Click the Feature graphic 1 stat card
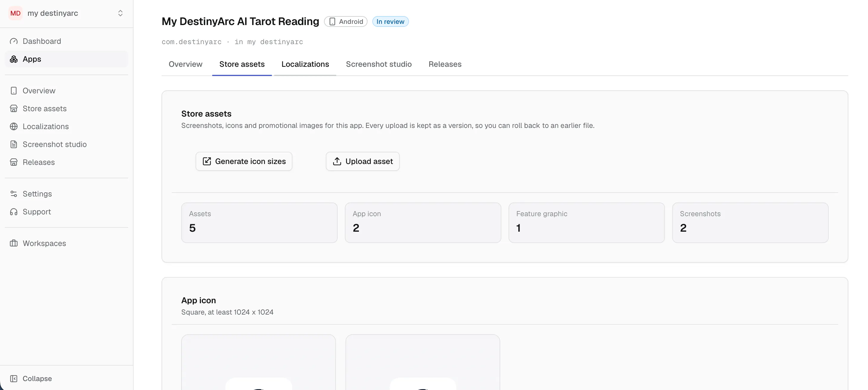Viewport: 868px width, 390px height. [x=587, y=223]
